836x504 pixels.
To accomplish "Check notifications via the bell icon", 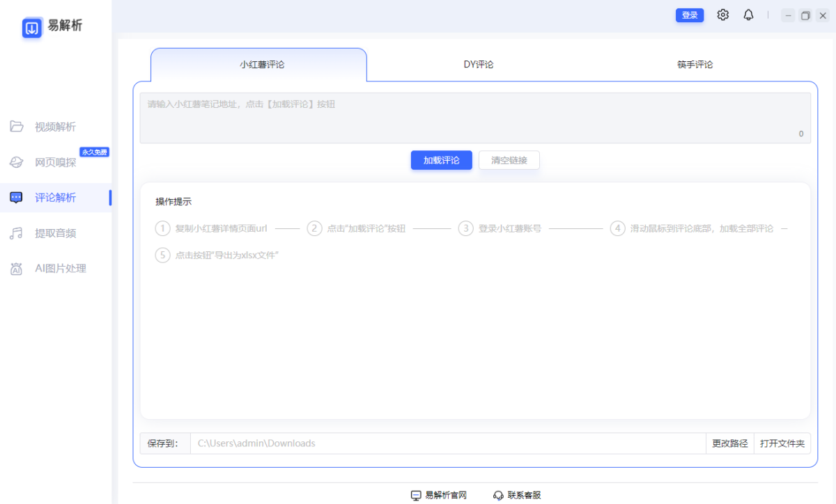I will coord(748,15).
